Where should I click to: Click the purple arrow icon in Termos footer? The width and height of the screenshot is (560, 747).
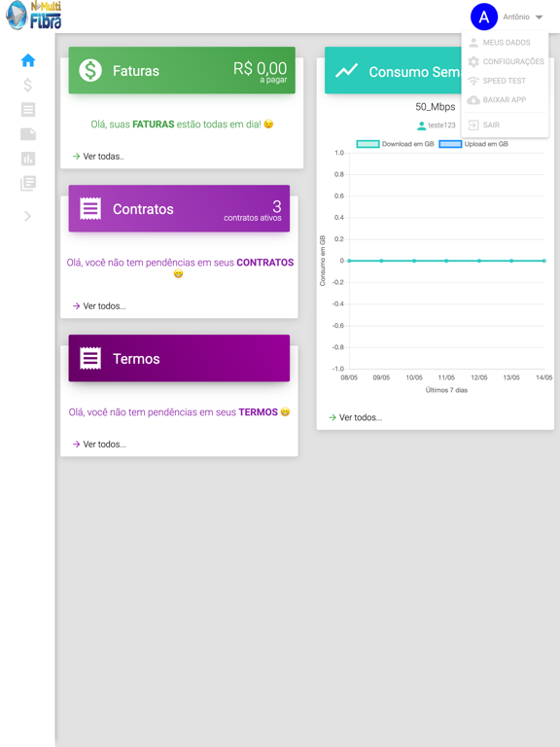(76, 444)
